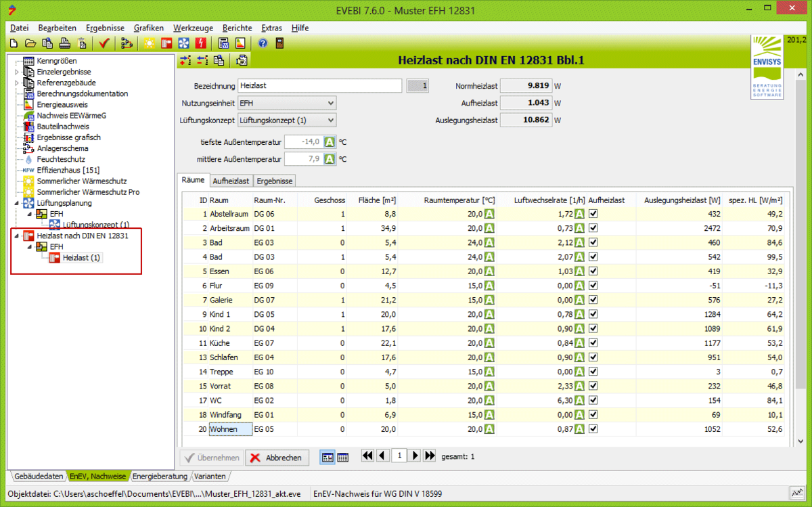Image resolution: width=812 pixels, height=507 pixels.
Task: Open a project with the folder icon
Action: tap(30, 43)
